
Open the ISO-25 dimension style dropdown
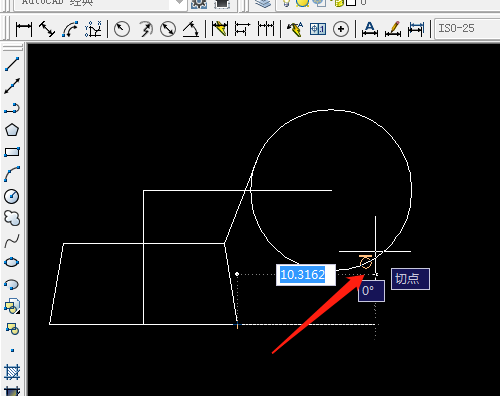pyautogui.click(x=467, y=28)
